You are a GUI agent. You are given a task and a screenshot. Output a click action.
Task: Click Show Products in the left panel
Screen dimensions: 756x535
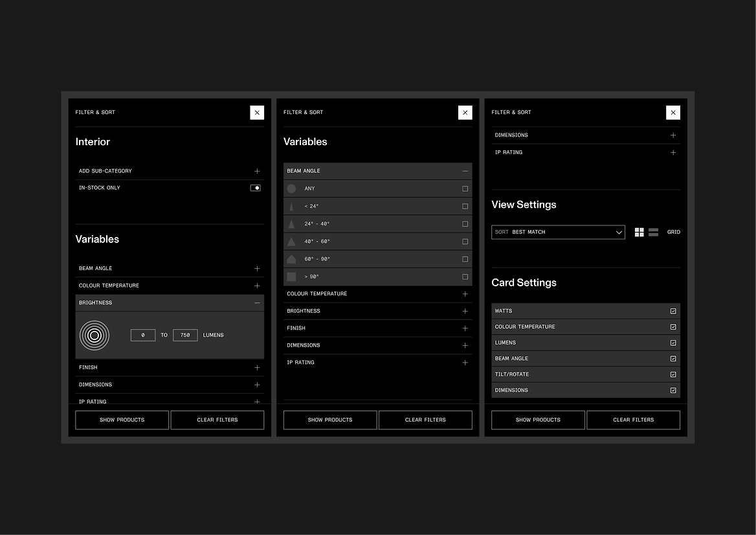(122, 420)
